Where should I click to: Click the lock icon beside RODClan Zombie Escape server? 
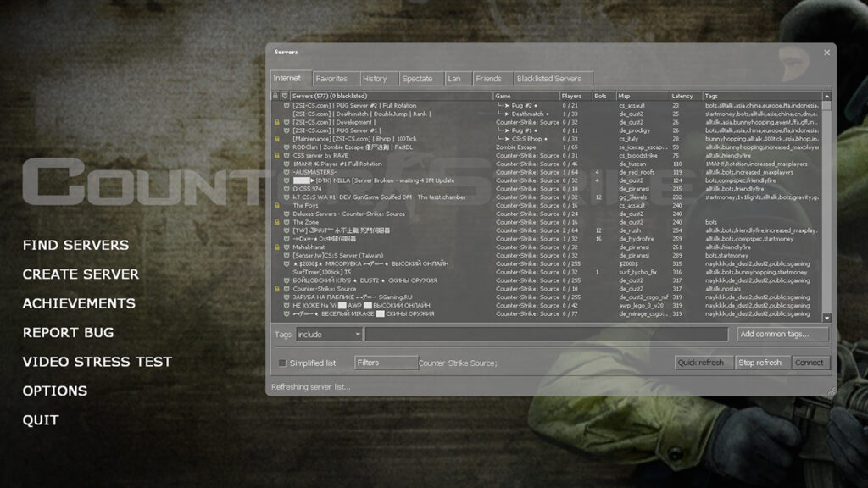tap(276, 147)
